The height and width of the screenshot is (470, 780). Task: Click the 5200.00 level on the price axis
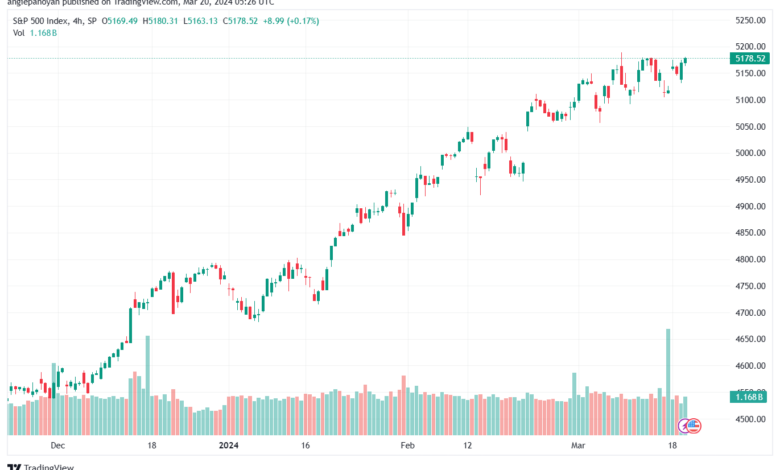[x=751, y=46]
